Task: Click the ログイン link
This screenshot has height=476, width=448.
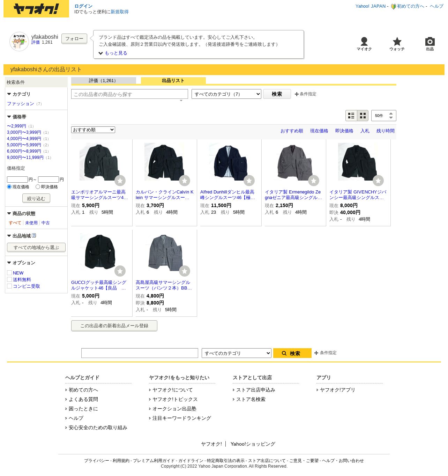Action: (83, 6)
